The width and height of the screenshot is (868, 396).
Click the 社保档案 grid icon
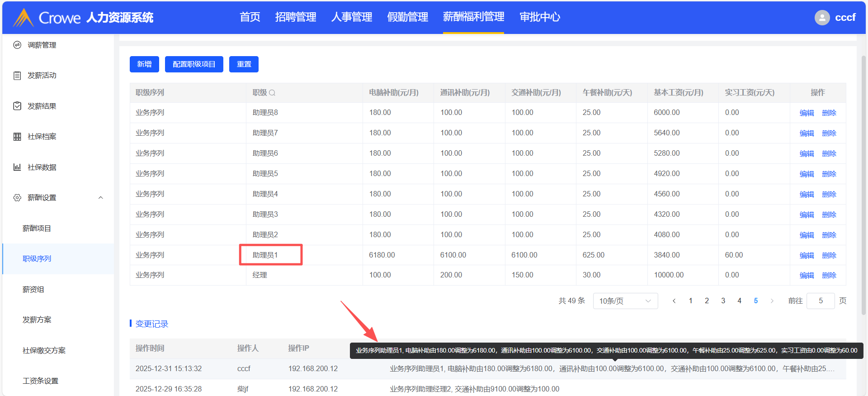coord(17,137)
